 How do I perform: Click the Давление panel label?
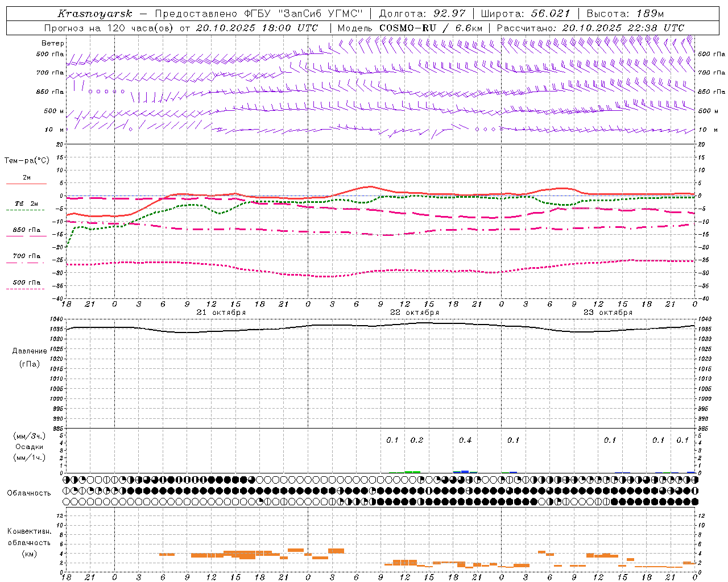click(30, 351)
